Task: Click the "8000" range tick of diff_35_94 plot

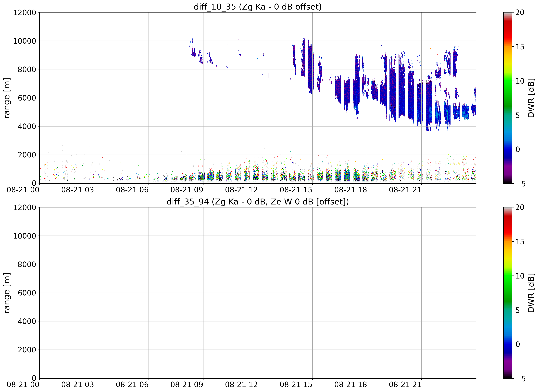Action: coord(27,264)
